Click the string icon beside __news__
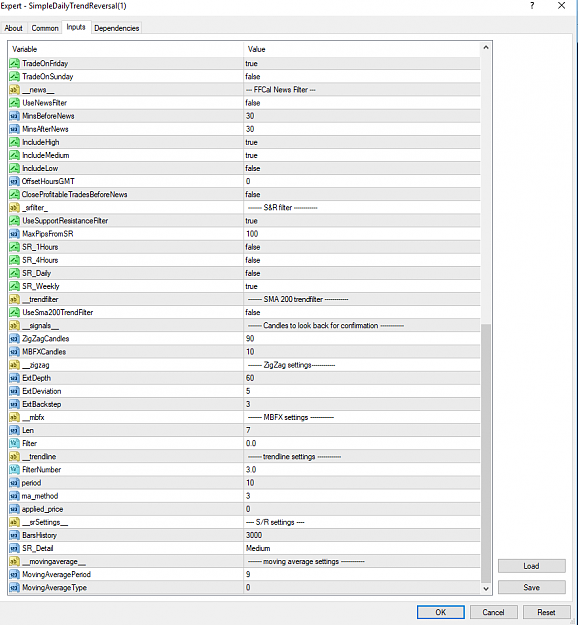The width and height of the screenshot is (578, 625). (14, 90)
